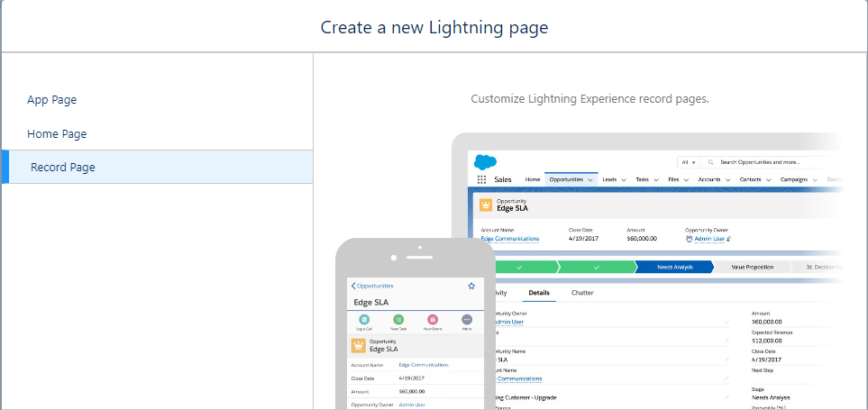The height and width of the screenshot is (410, 868).
Task: Click the 'Edge SLA' title in the desktop preview header
Action: coord(512,209)
